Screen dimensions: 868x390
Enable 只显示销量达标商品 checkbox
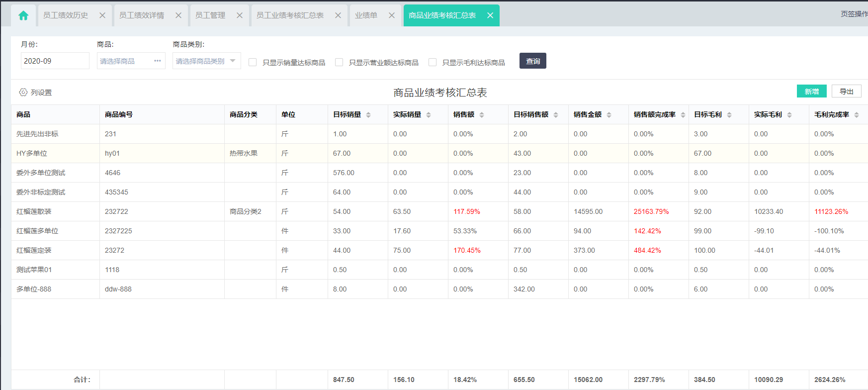click(253, 62)
